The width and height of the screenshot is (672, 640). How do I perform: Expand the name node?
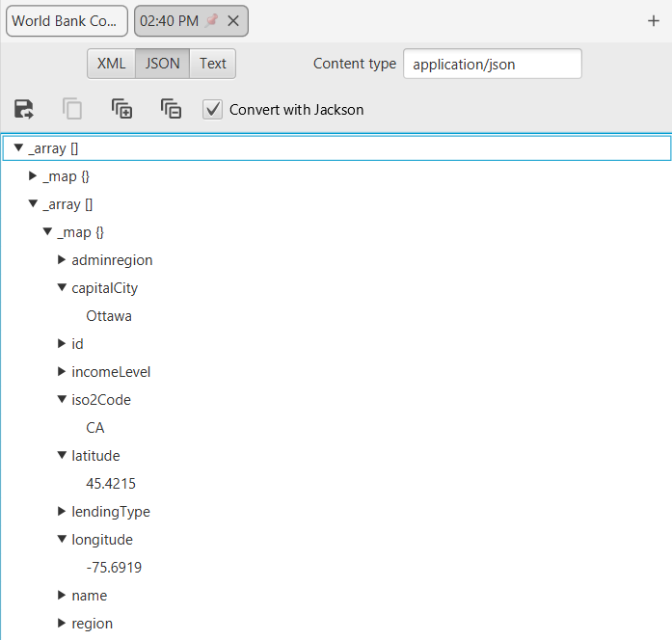point(62,595)
